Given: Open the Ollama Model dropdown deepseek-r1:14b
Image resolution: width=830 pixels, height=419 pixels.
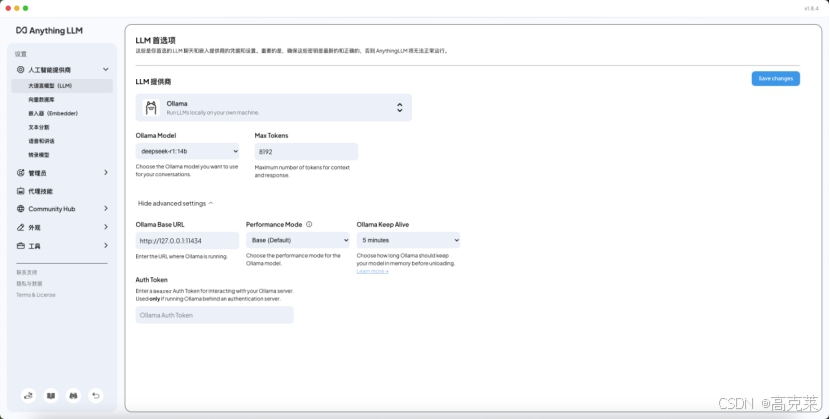Looking at the screenshot, I should (x=187, y=151).
